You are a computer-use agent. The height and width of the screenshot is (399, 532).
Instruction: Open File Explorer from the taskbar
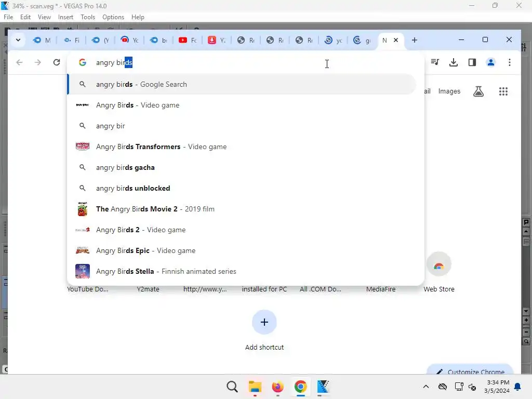coord(255,387)
